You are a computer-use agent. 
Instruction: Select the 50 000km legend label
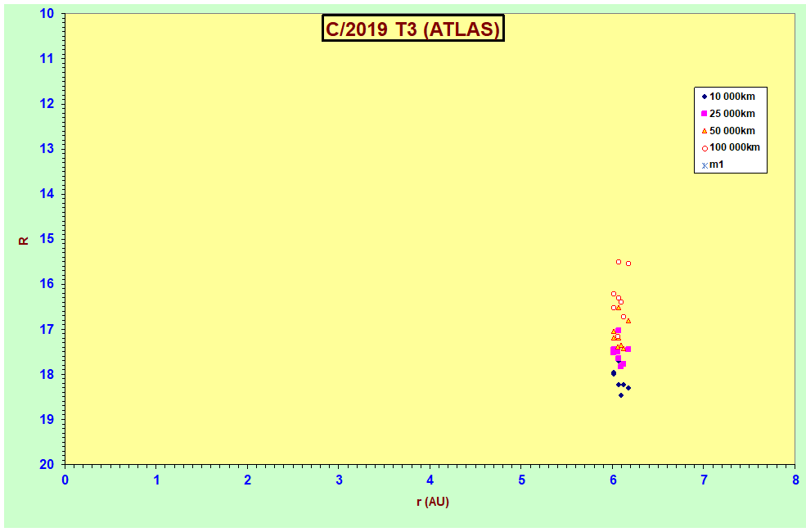pos(732,131)
